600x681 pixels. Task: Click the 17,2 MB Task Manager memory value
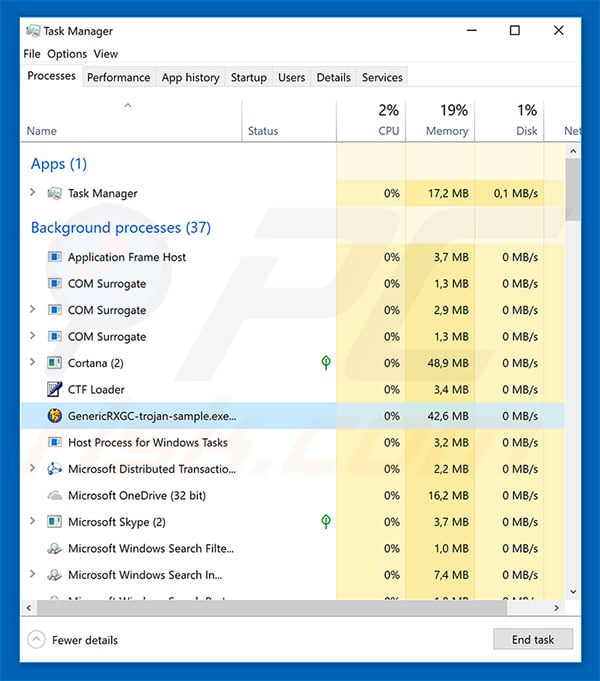tap(448, 193)
